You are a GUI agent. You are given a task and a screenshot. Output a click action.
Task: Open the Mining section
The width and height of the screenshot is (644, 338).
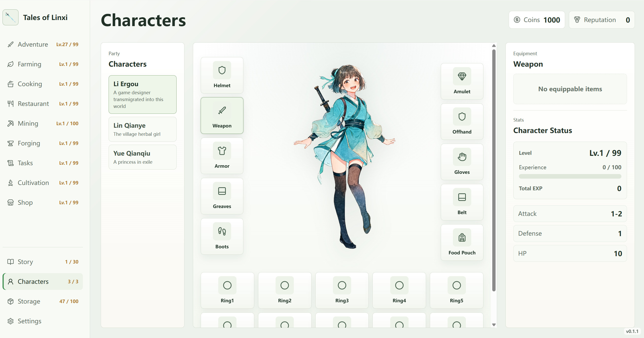point(43,123)
